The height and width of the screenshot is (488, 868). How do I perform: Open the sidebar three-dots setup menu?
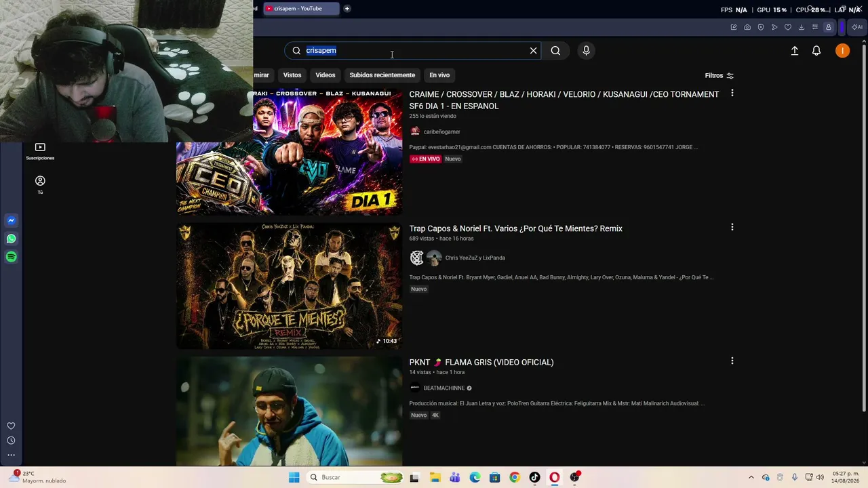11,455
